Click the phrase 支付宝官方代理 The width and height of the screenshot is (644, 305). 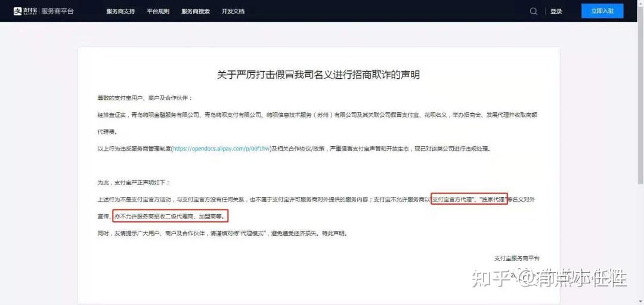point(452,199)
